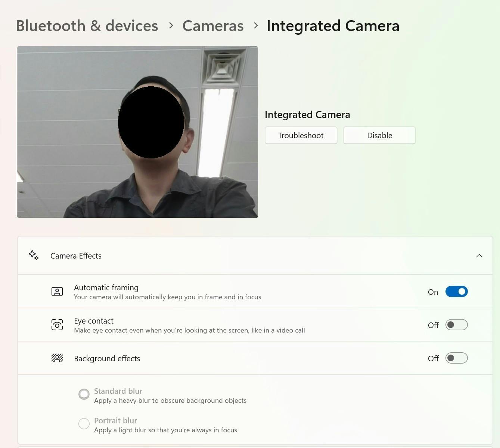This screenshot has height=448, width=500.
Task: Open the Cameras breadcrumb link
Action: coord(213,26)
